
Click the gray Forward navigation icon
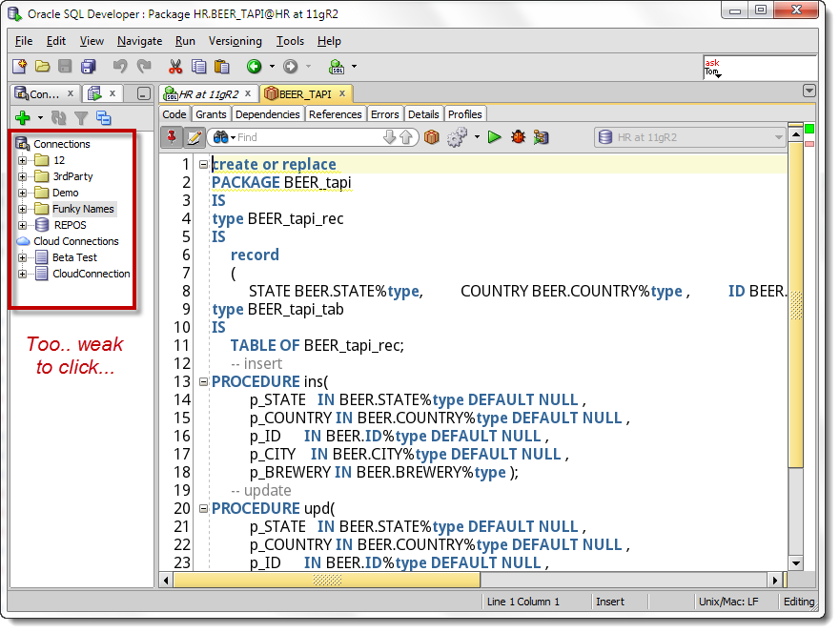[291, 67]
